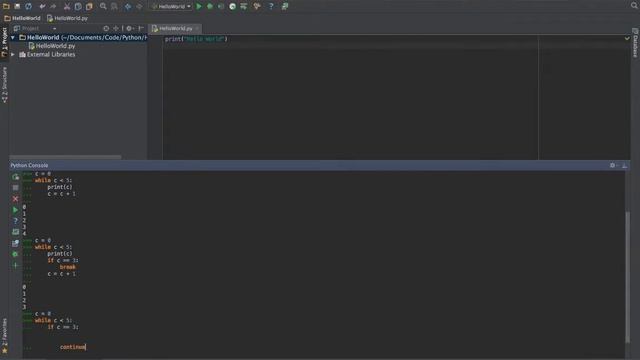Click the Collapse All icon in Project panel
The image size is (640, 360).
pos(116,28)
